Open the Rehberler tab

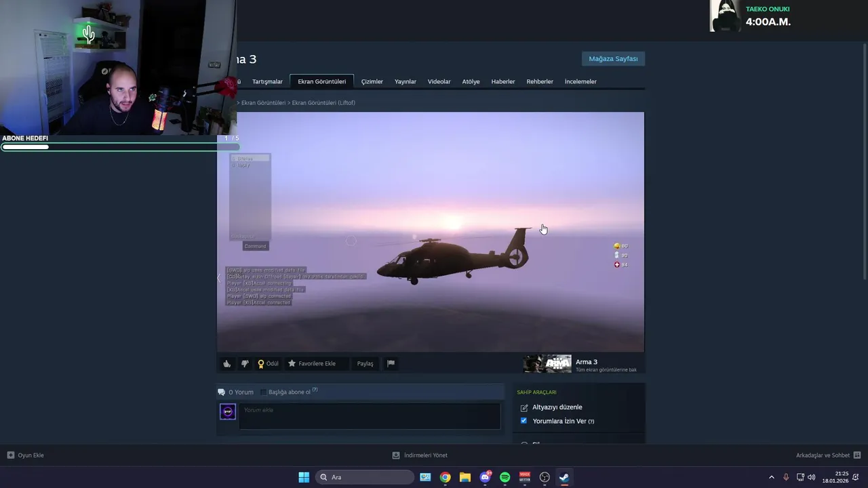click(x=540, y=81)
